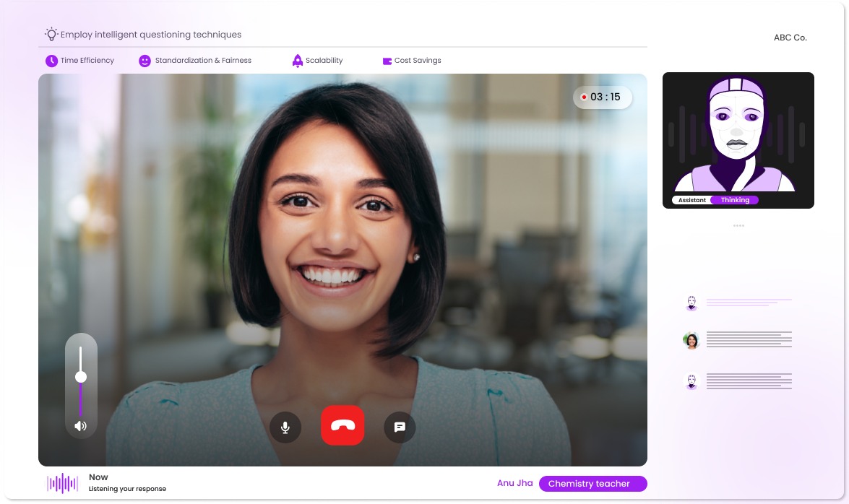
Task: Open the in-call chat message icon
Action: 400,427
